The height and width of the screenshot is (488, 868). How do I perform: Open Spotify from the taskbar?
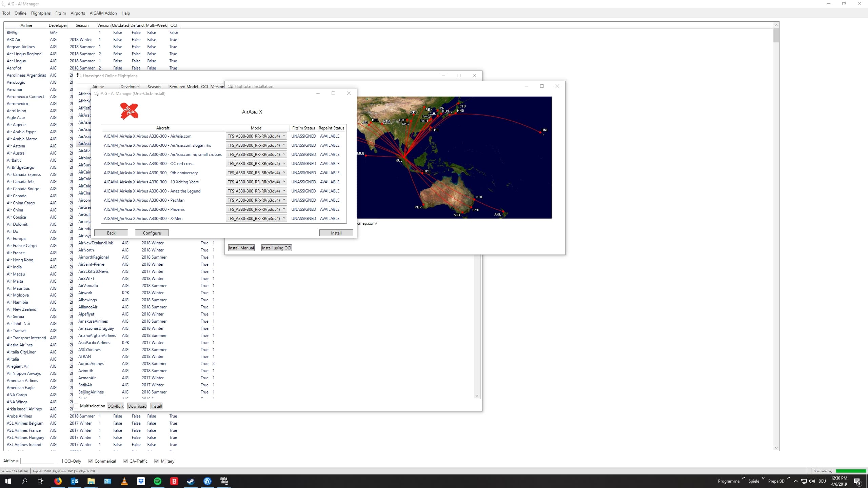coord(158,481)
